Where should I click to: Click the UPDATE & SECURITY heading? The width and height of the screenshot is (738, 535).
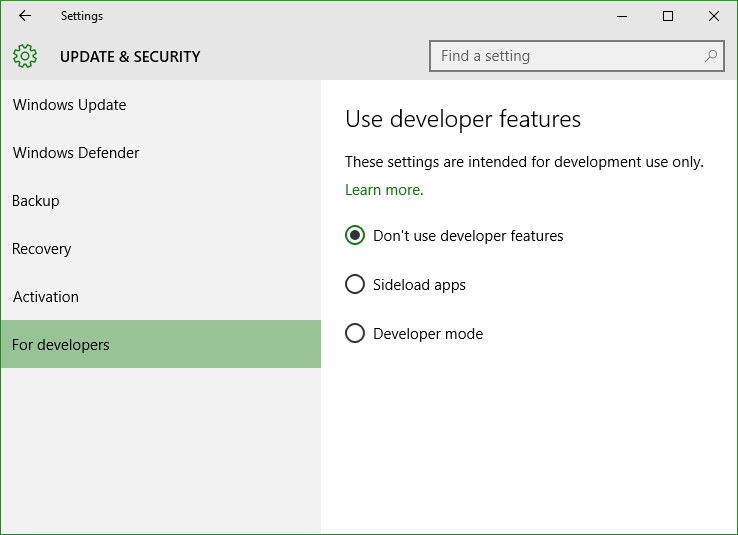click(x=130, y=56)
